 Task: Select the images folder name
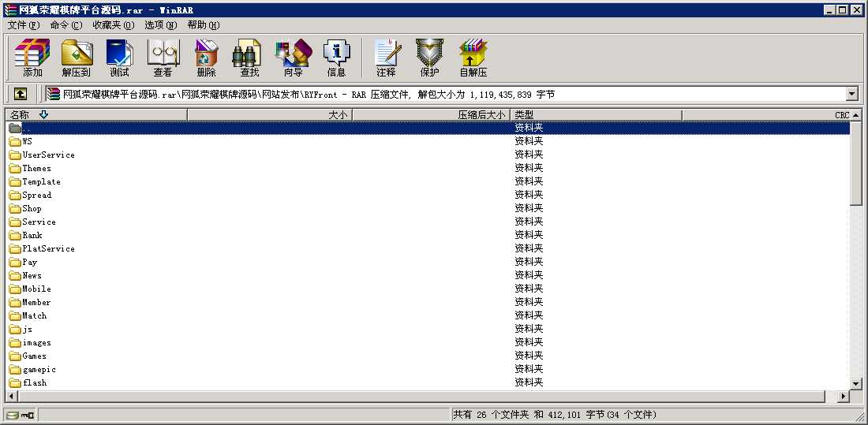click(x=36, y=342)
